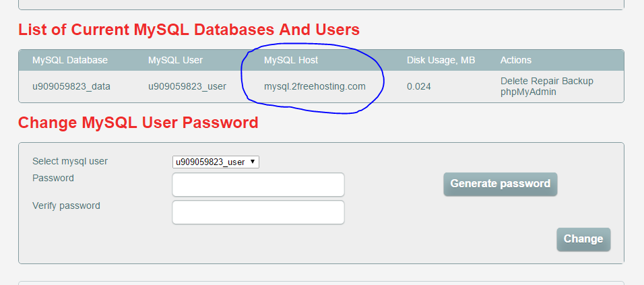Click the Repair database action link
The image size is (644, 285).
point(547,81)
